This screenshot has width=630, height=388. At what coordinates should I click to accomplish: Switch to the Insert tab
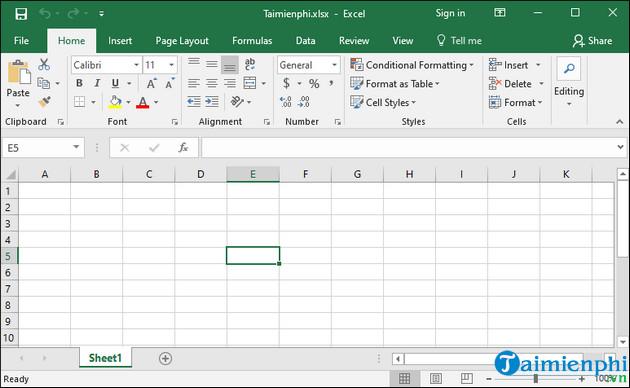click(120, 41)
